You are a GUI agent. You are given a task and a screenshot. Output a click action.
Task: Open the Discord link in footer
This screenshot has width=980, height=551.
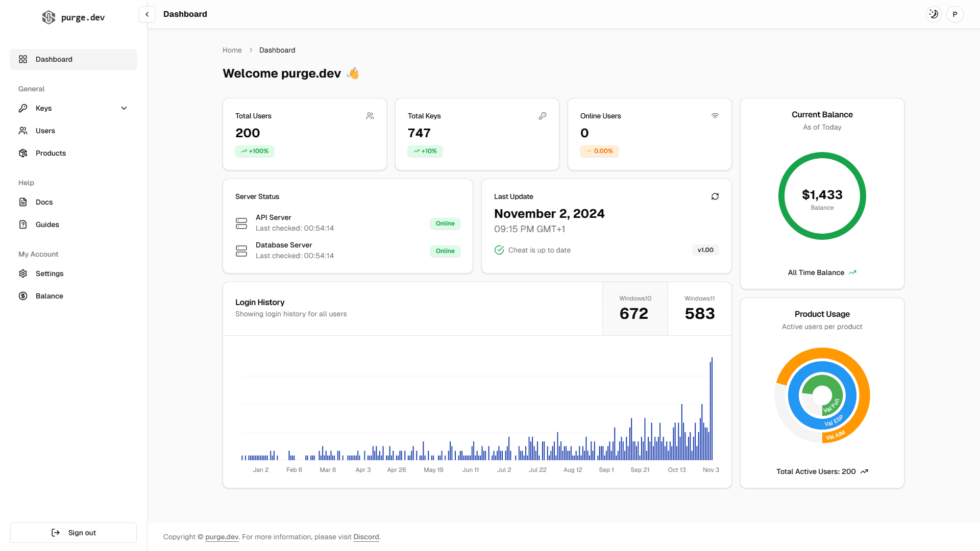click(x=366, y=537)
